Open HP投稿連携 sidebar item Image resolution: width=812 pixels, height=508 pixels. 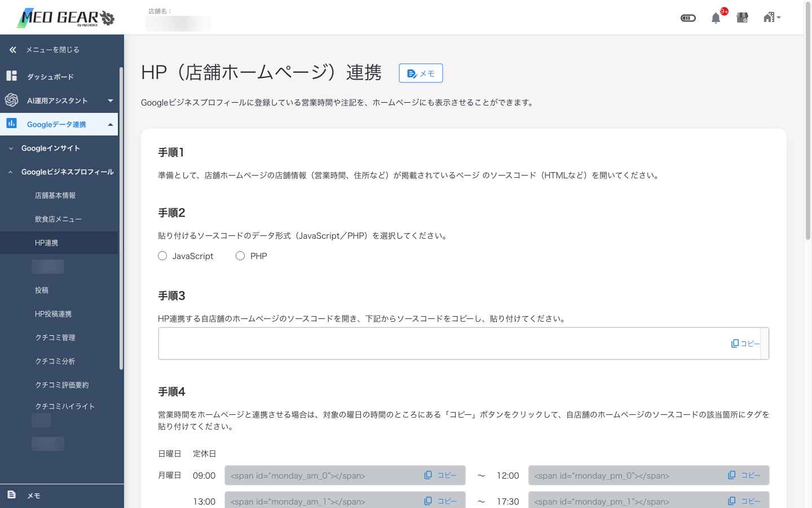click(53, 314)
